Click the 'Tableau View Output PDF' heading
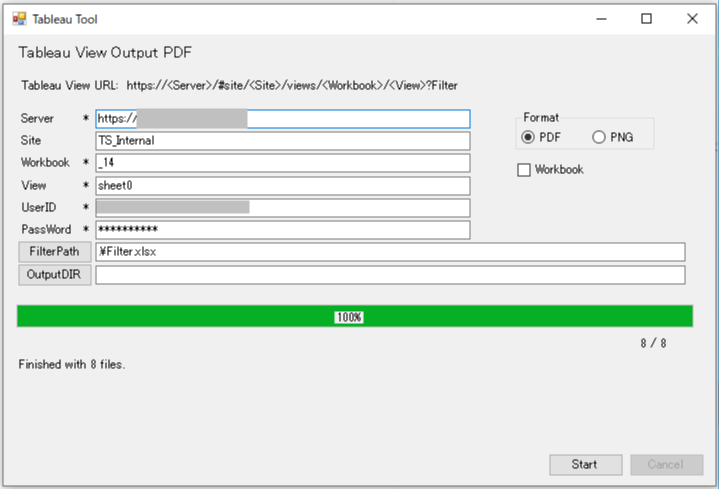The height and width of the screenshot is (489, 719). (105, 53)
